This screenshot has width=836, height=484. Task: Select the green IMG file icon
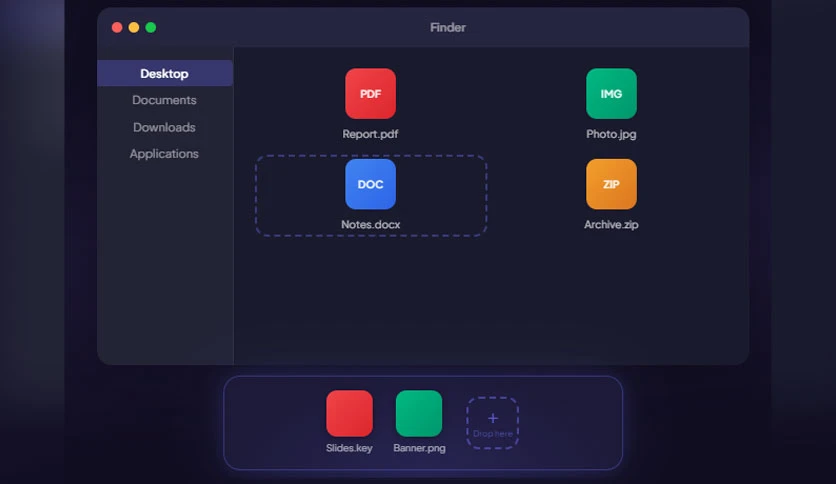tap(611, 94)
